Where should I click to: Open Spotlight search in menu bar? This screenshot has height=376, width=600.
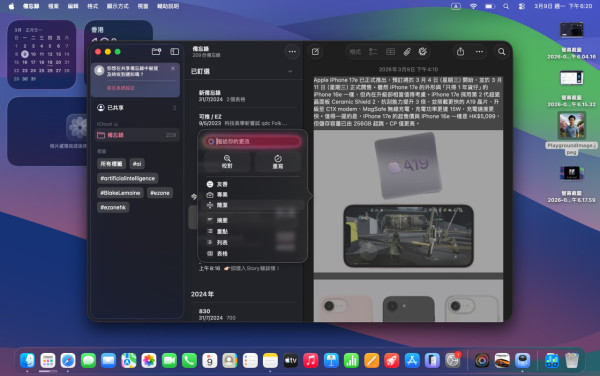[x=506, y=6]
